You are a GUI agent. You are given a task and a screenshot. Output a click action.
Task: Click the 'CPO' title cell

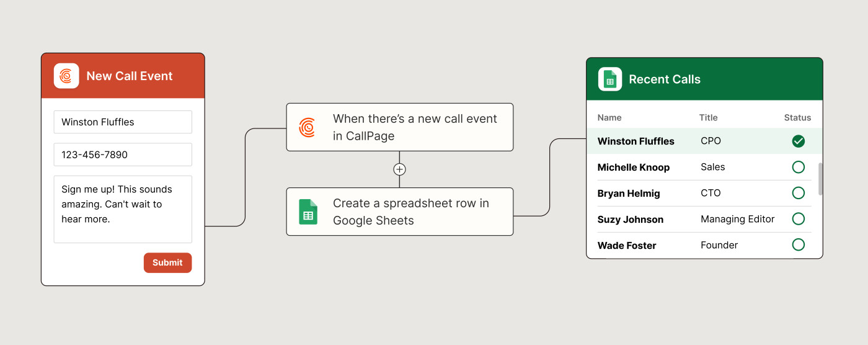(x=711, y=141)
